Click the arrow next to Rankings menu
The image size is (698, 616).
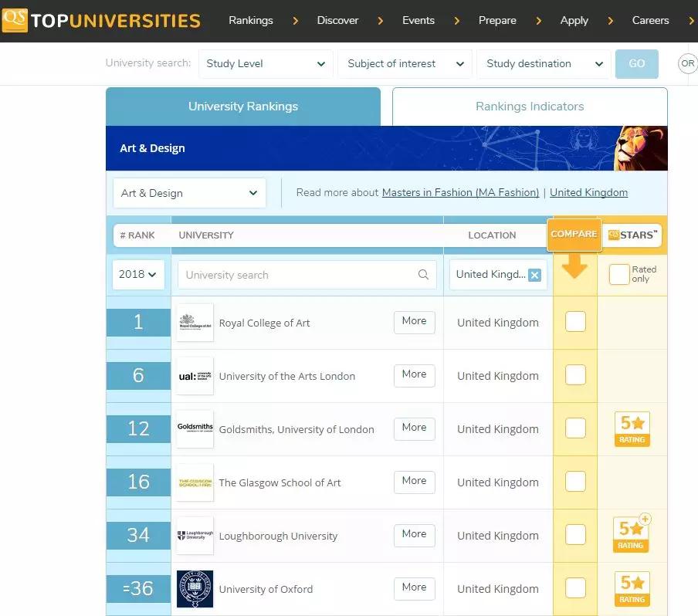tap(295, 21)
